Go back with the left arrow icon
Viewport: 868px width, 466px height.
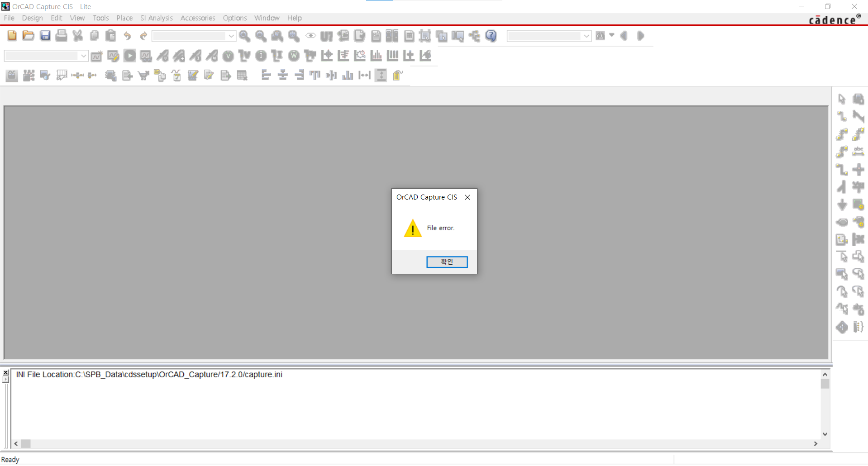click(624, 36)
